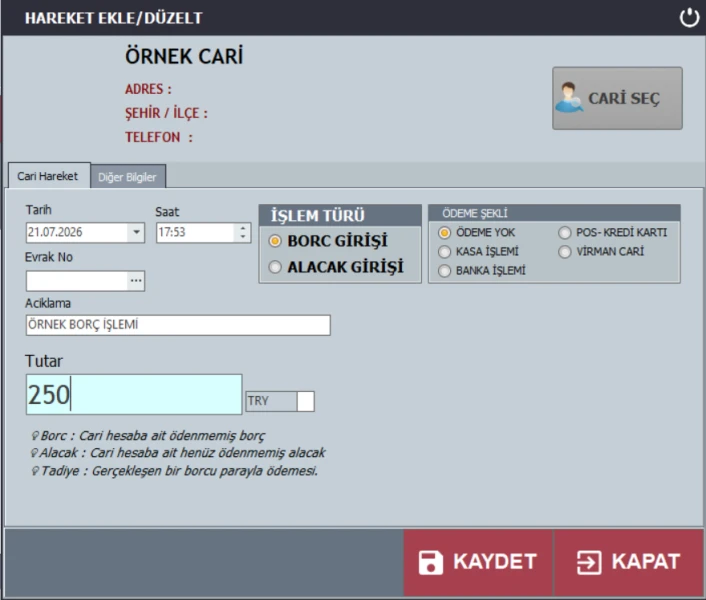Click the Alacak explanation hint line
This screenshot has width=706, height=600.
pos(178,453)
